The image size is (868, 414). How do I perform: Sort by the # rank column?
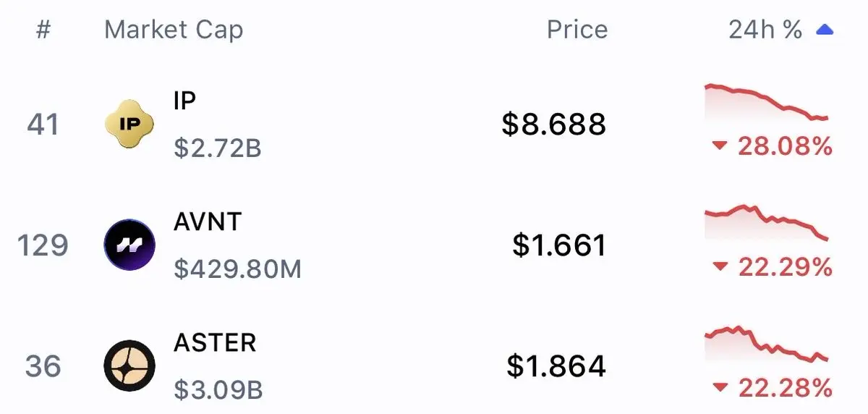click(x=43, y=30)
